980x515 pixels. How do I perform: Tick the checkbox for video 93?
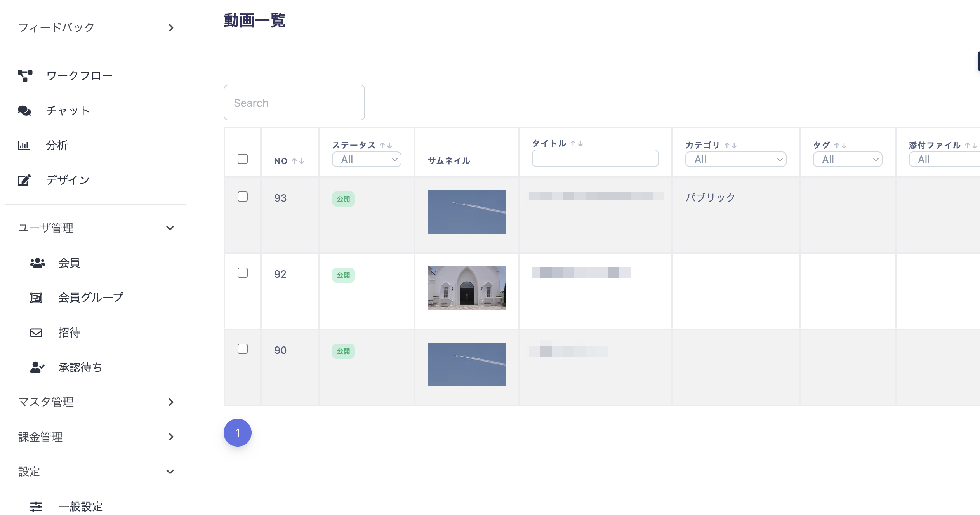tap(243, 197)
